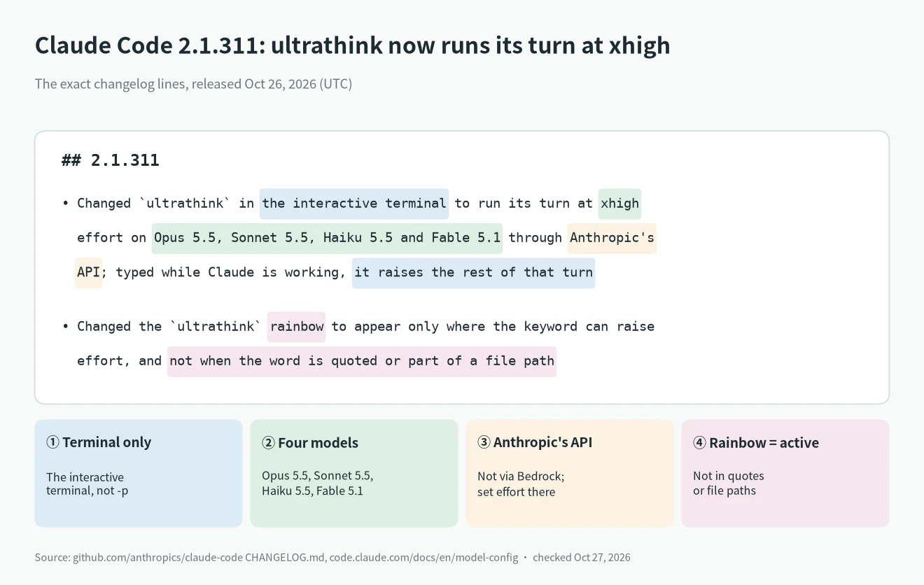924x585 pixels.
Task: Select the "## 2.1.311" version heading
Action: click(x=111, y=160)
